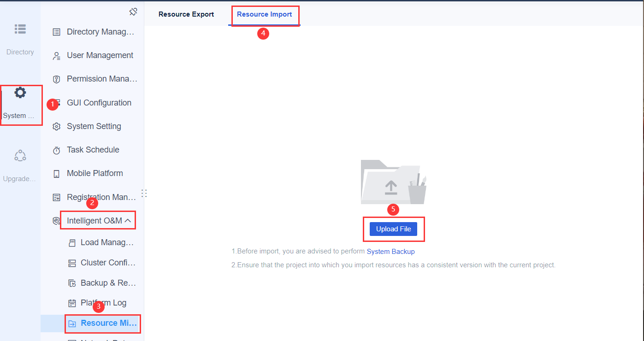Viewport: 644px width, 341px height.
Task: Click the Registration Management icon
Action: pyautogui.click(x=56, y=197)
